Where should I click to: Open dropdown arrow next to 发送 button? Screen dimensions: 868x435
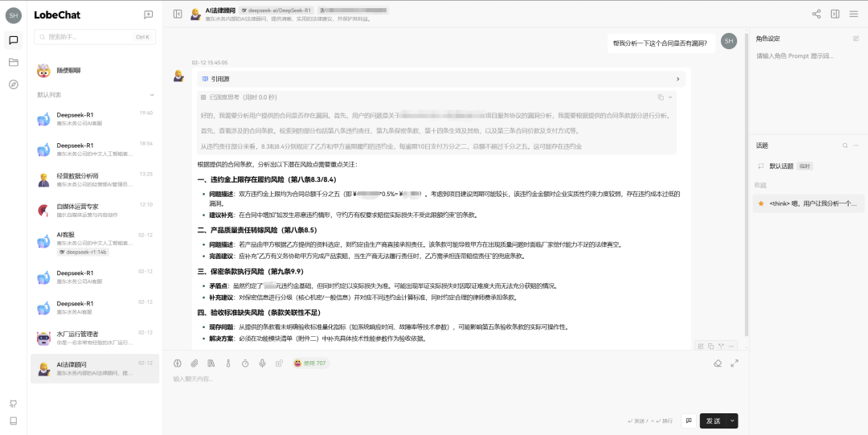(x=732, y=421)
